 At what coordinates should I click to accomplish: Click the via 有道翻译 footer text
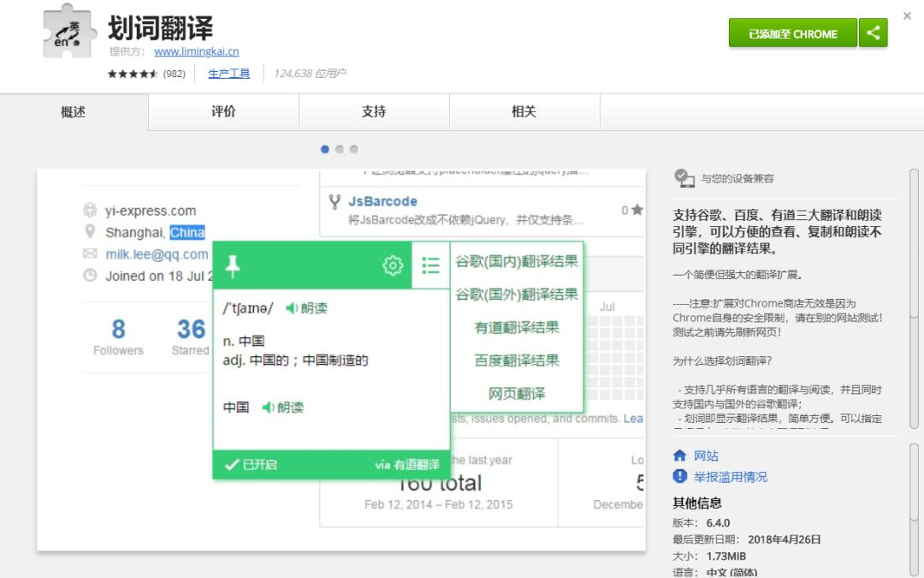pos(407,465)
